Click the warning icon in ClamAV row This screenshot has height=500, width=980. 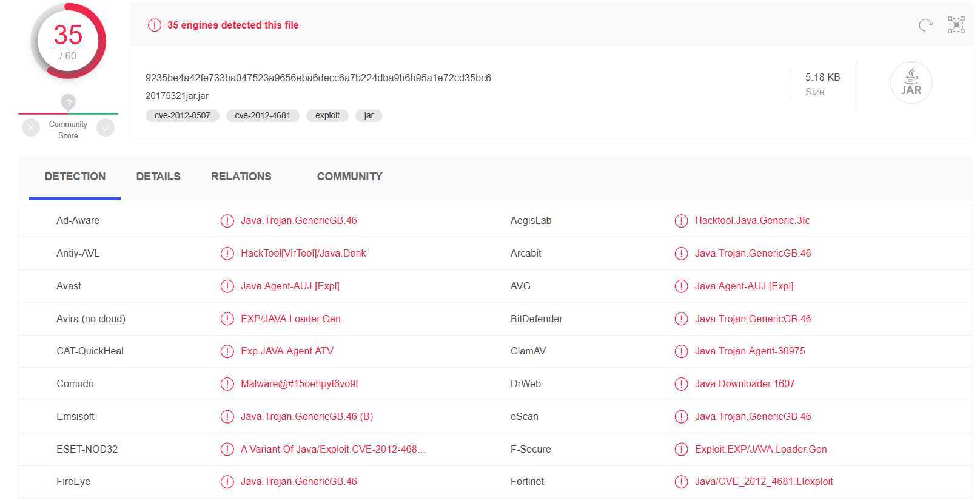click(681, 351)
